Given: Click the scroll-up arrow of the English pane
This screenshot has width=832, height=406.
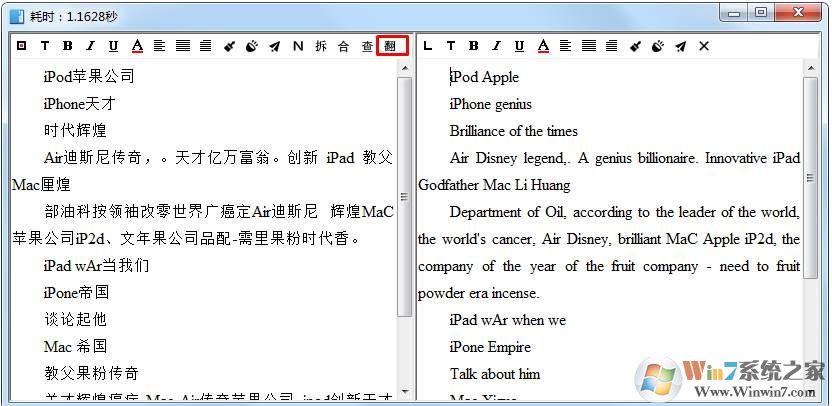Looking at the screenshot, I should pyautogui.click(x=810, y=68).
